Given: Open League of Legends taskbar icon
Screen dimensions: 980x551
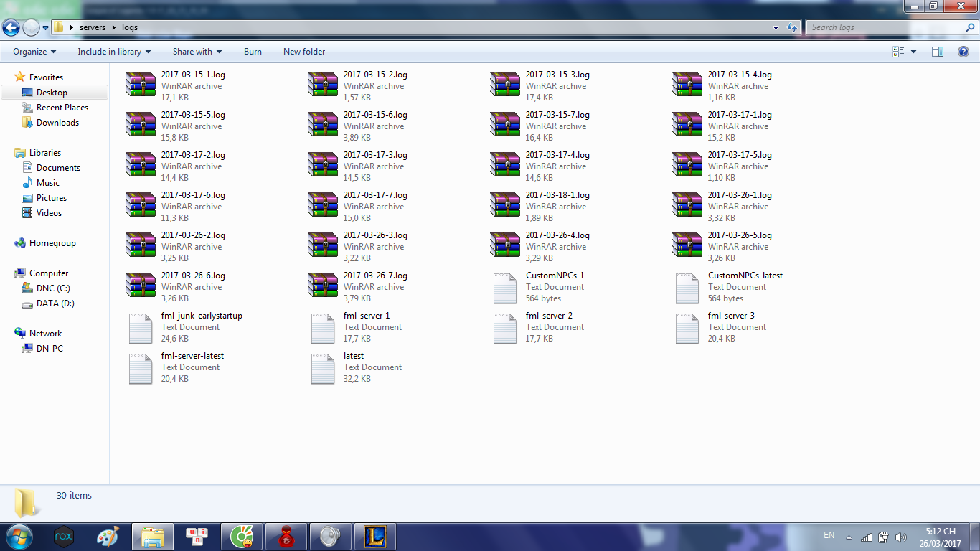Looking at the screenshot, I should pyautogui.click(x=375, y=537).
